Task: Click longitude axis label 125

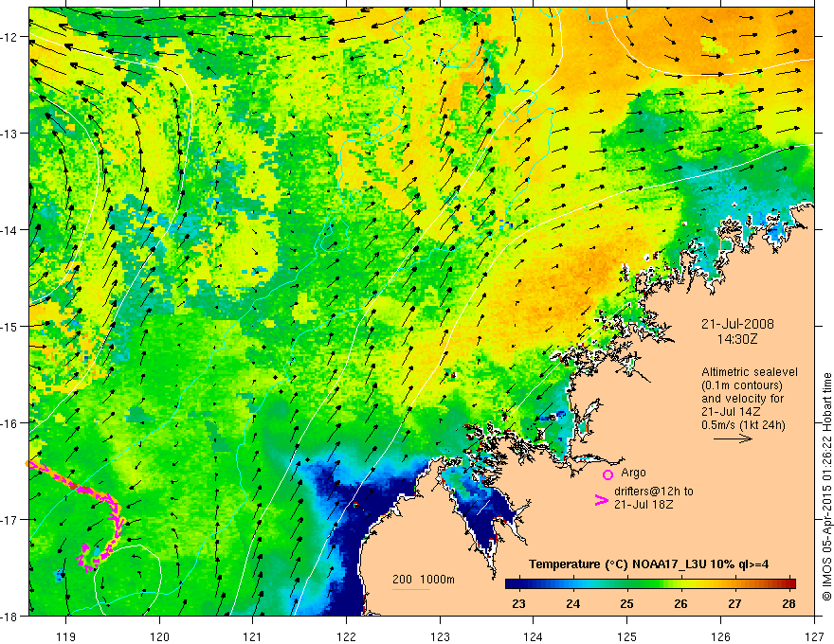Action: (627, 636)
